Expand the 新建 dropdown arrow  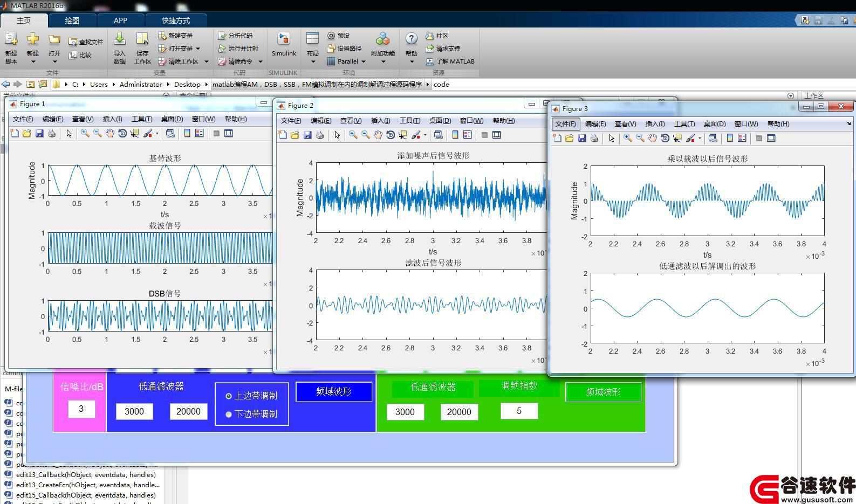[x=33, y=61]
